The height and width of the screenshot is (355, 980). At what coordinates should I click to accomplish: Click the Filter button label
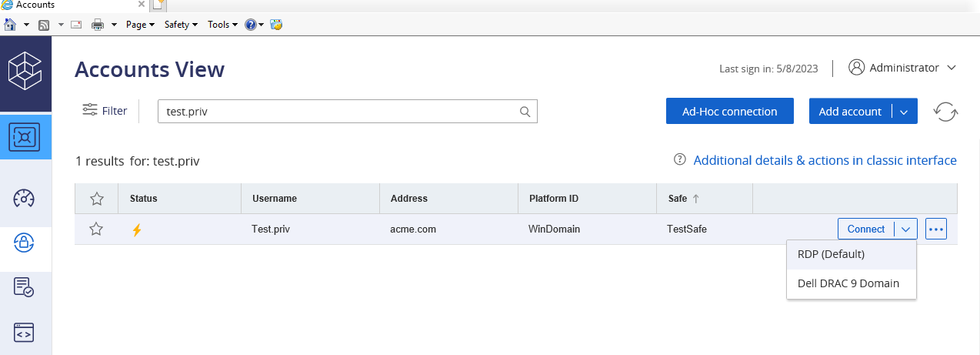point(115,111)
